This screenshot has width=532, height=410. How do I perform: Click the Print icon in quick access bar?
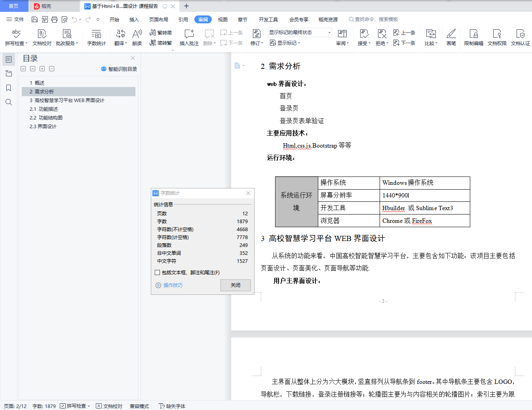[x=54, y=19]
